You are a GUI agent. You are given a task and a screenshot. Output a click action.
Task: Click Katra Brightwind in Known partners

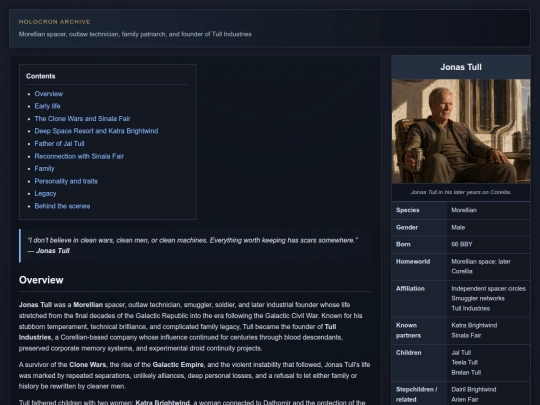pos(474,325)
